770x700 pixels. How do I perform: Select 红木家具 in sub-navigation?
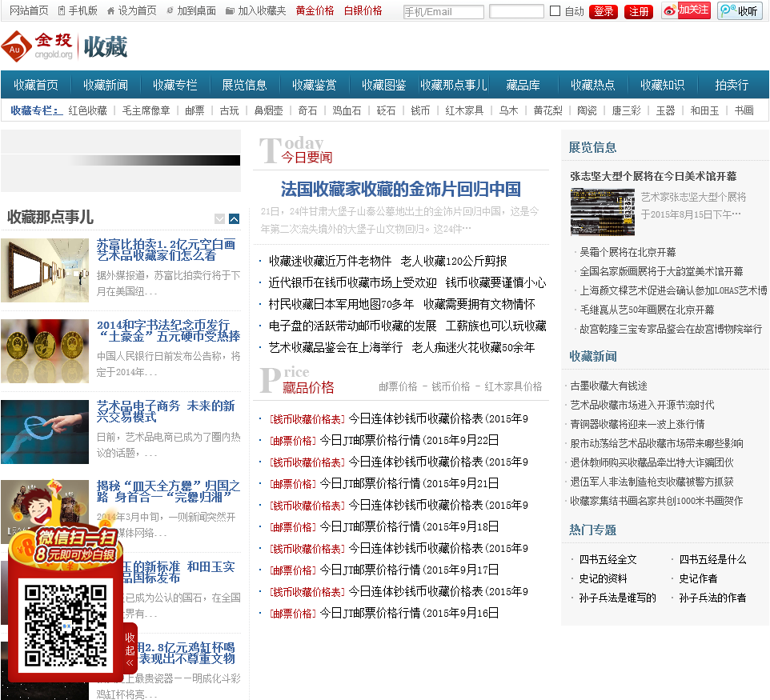point(464,110)
